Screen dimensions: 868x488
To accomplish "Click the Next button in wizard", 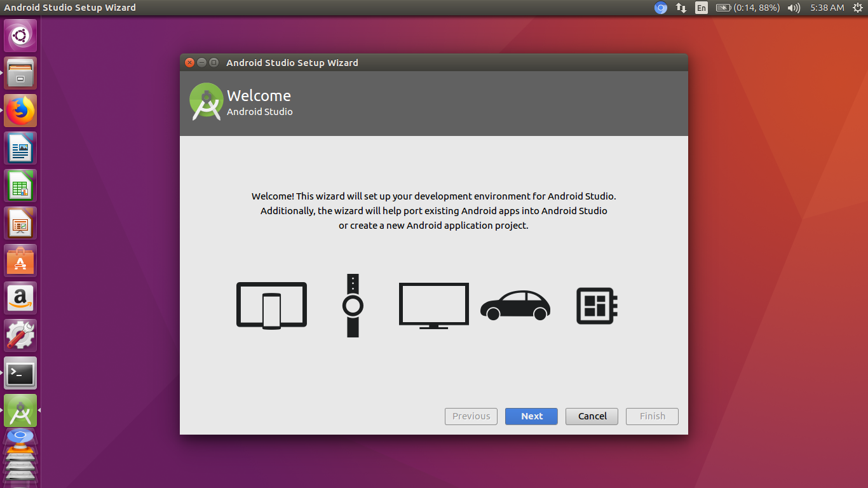I will click(531, 416).
